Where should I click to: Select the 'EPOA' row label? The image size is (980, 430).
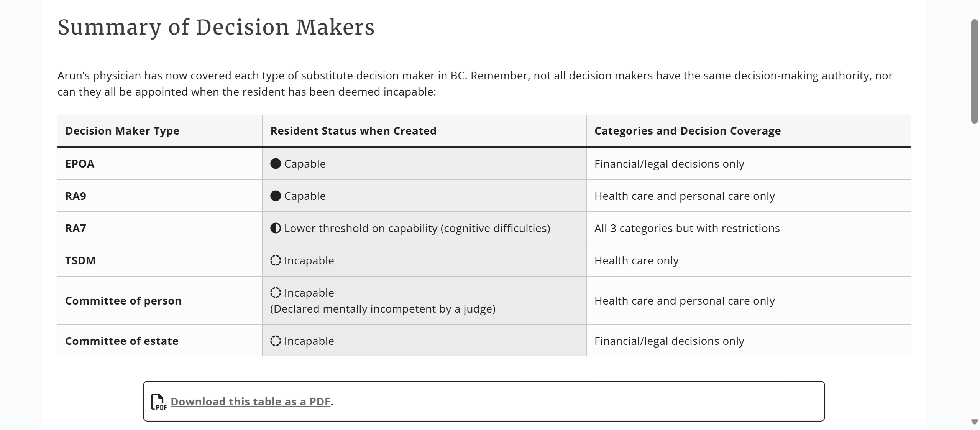(80, 164)
